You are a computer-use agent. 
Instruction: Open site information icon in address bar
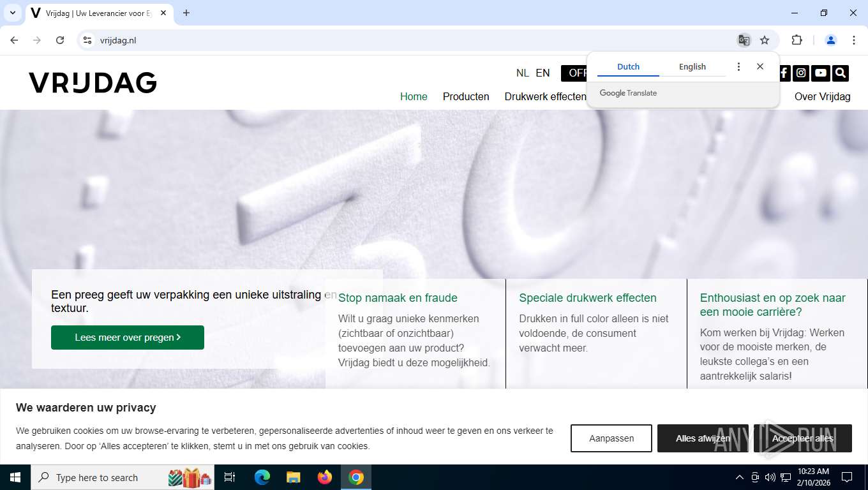click(87, 40)
